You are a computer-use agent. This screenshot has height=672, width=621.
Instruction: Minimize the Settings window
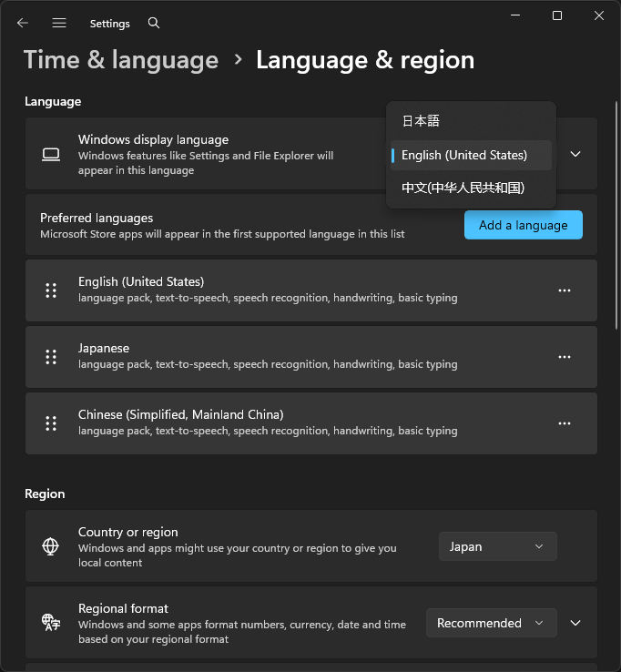point(515,15)
